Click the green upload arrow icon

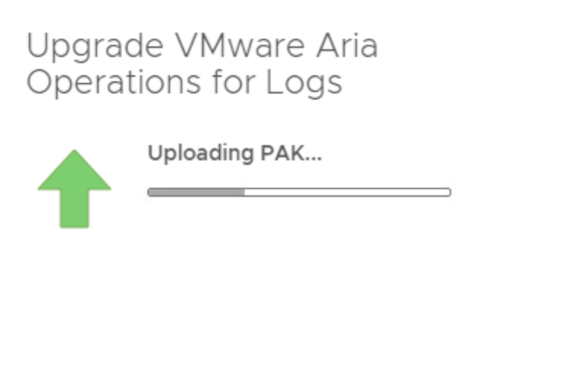tap(74, 188)
